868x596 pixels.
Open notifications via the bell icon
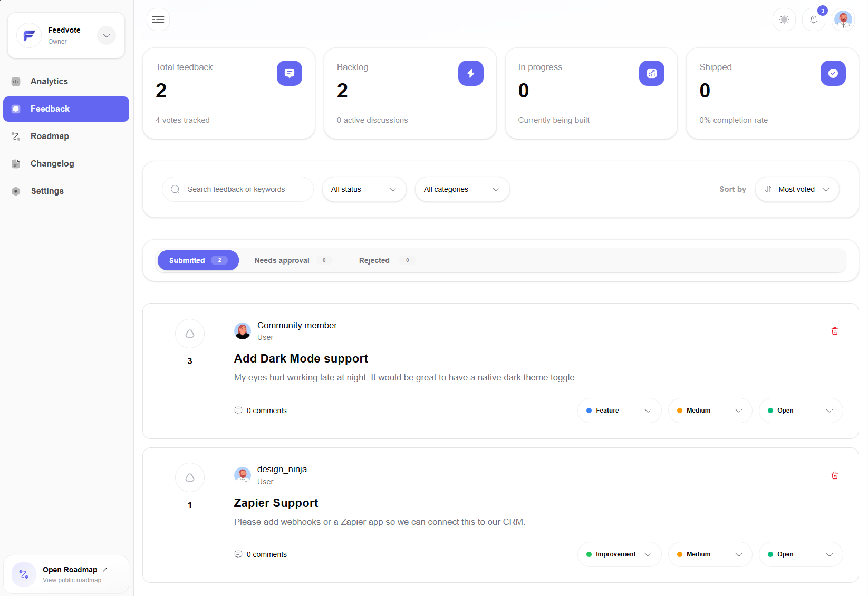813,19
